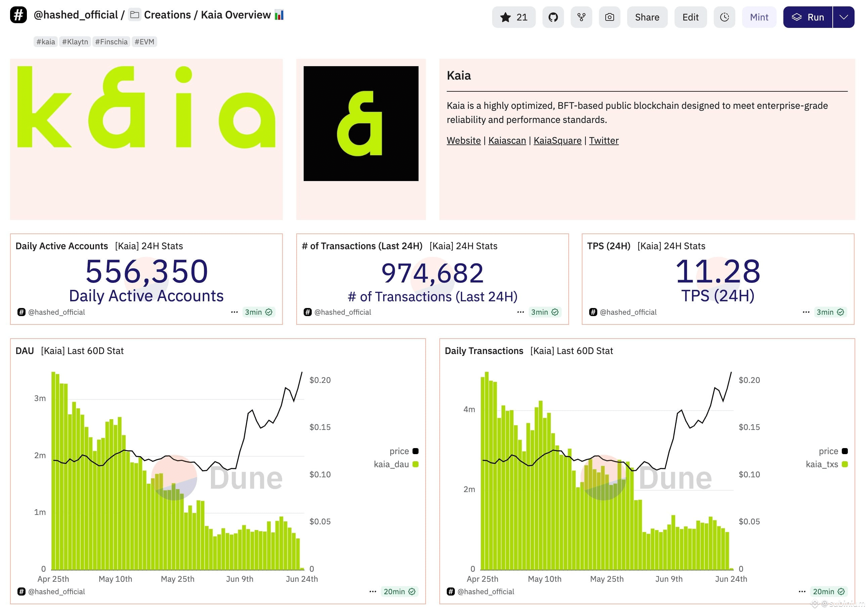The width and height of the screenshot is (868, 612).
Task: Open the GitHub icon button
Action: pos(553,17)
